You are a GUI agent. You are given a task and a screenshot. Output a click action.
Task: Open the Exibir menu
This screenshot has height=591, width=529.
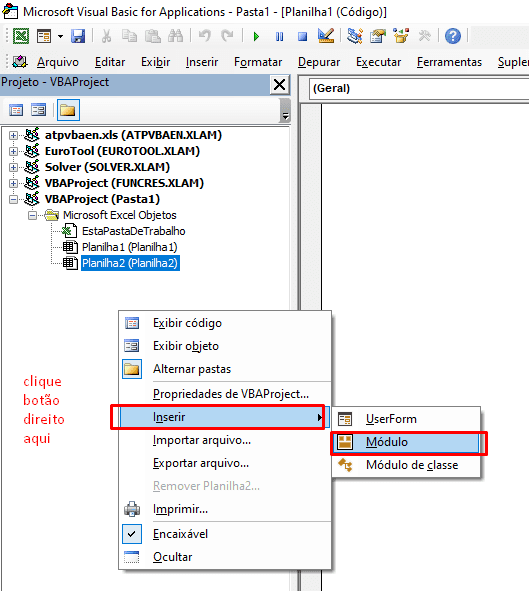tap(156, 62)
